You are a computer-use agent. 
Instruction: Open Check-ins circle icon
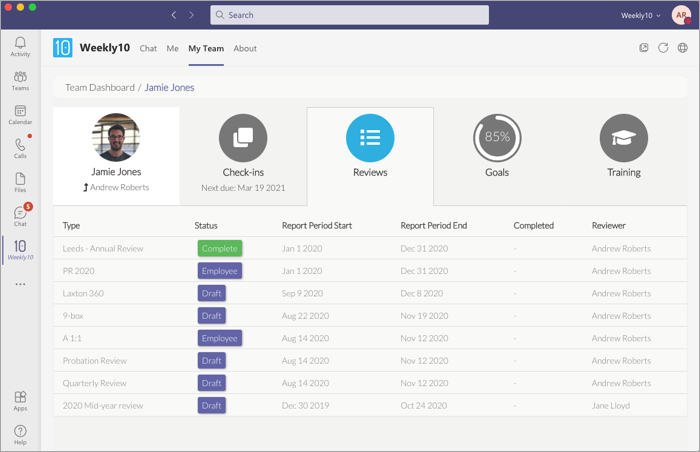point(243,138)
